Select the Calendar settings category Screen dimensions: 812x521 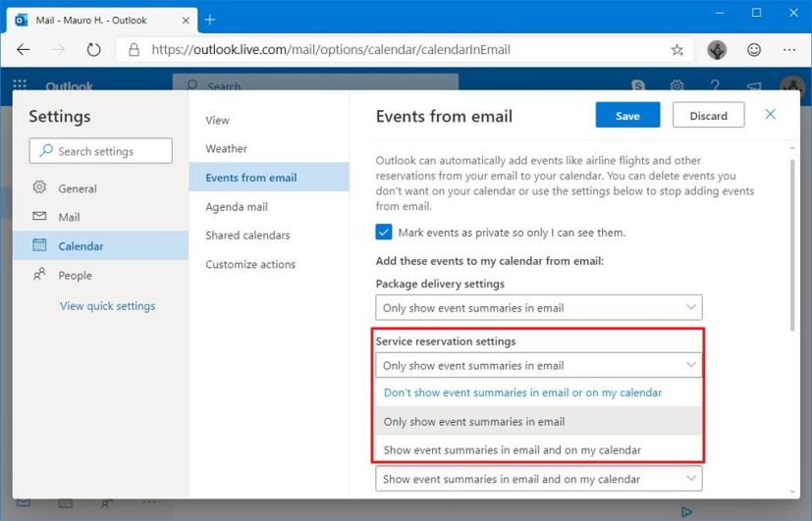(101, 245)
